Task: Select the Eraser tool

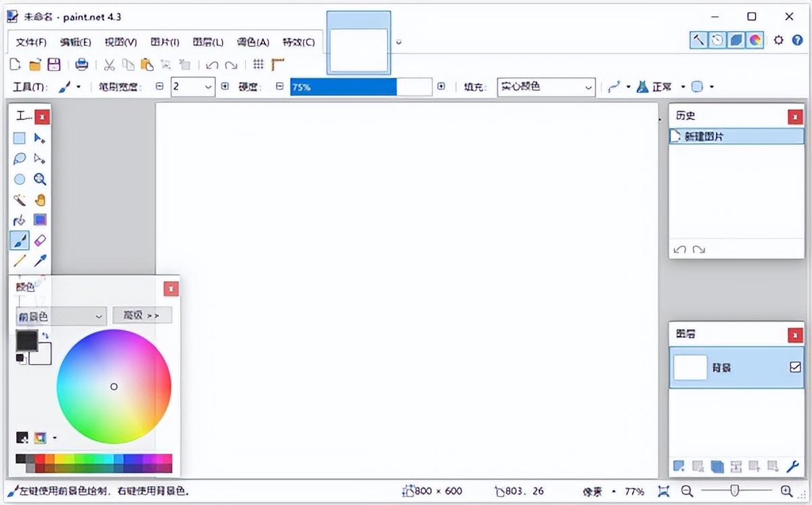Action: pos(40,240)
